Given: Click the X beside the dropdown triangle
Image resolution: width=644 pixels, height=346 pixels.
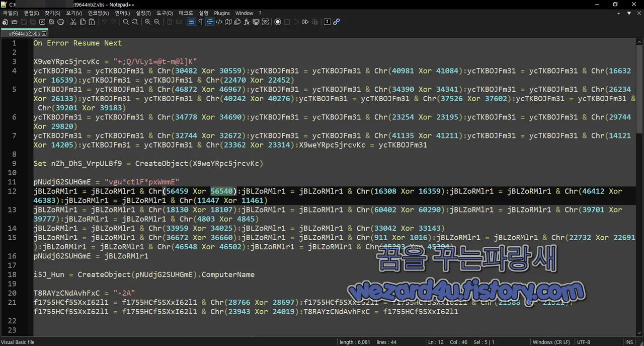Looking at the screenshot, I should point(639,13).
